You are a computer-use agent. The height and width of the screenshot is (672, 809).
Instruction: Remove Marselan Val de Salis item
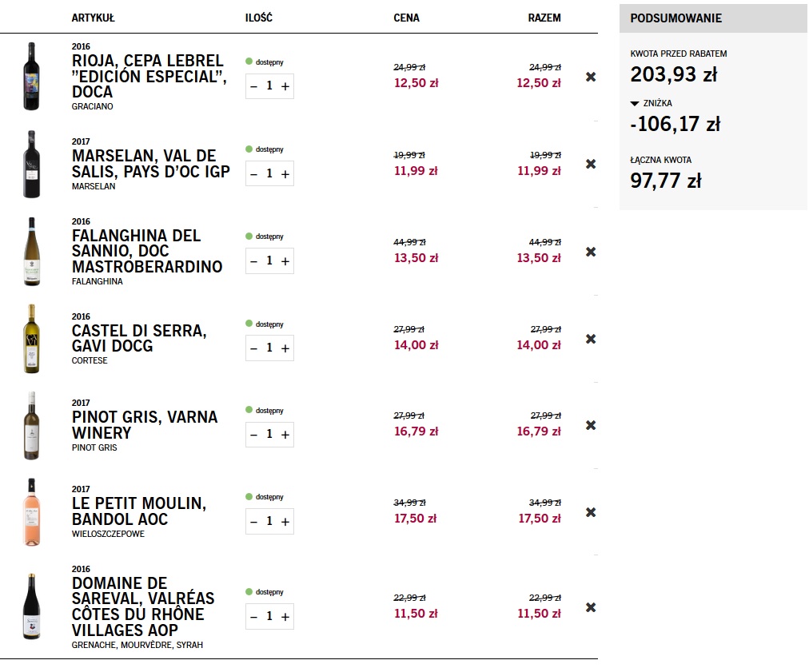(591, 164)
